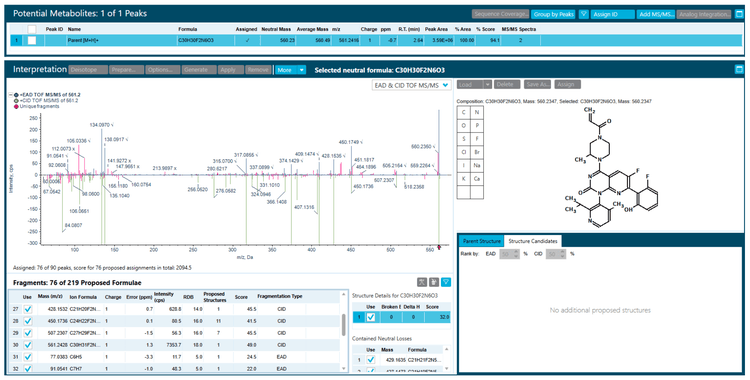Click the Save As... button
The height and width of the screenshot is (380, 750).
point(538,84)
